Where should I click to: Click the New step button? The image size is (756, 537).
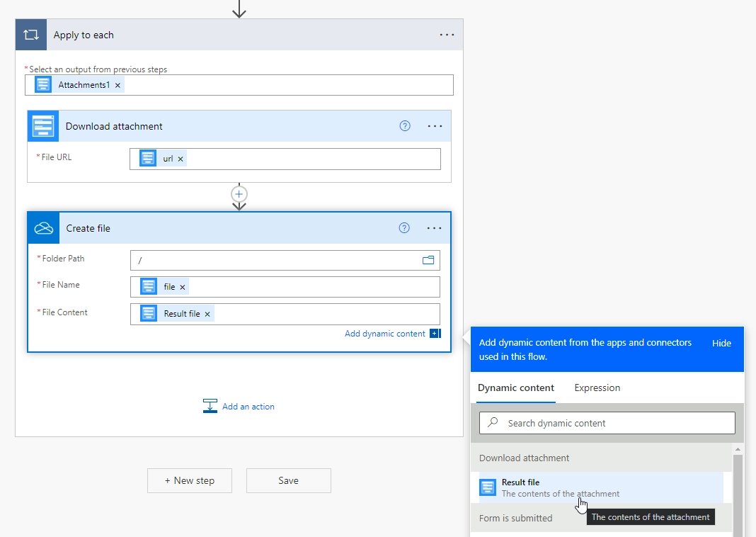190,480
